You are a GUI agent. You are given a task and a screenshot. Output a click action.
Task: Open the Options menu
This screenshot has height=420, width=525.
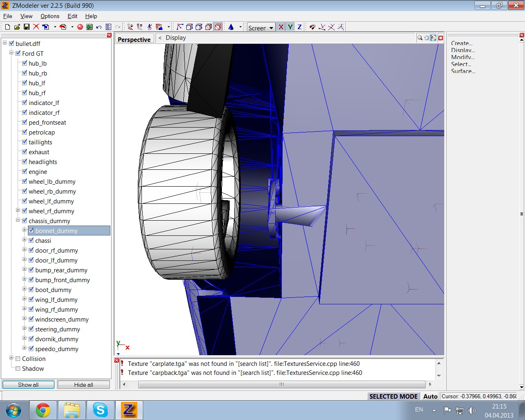pyautogui.click(x=50, y=16)
